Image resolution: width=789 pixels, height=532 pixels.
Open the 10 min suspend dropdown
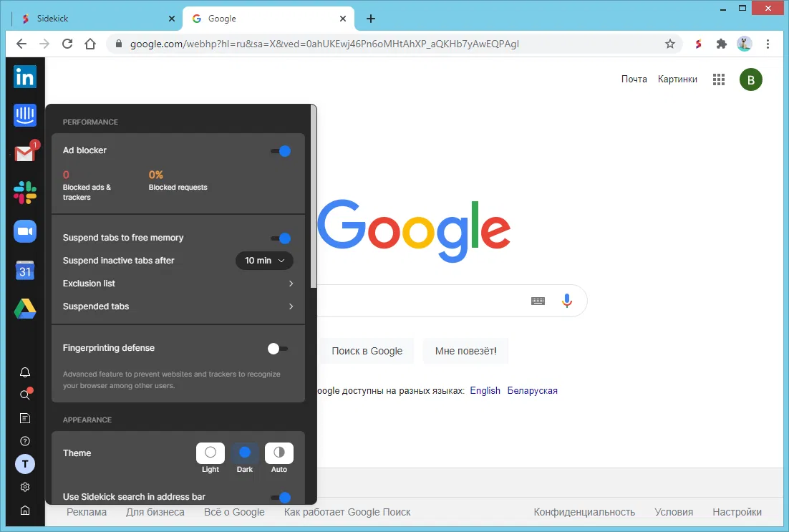pos(264,260)
